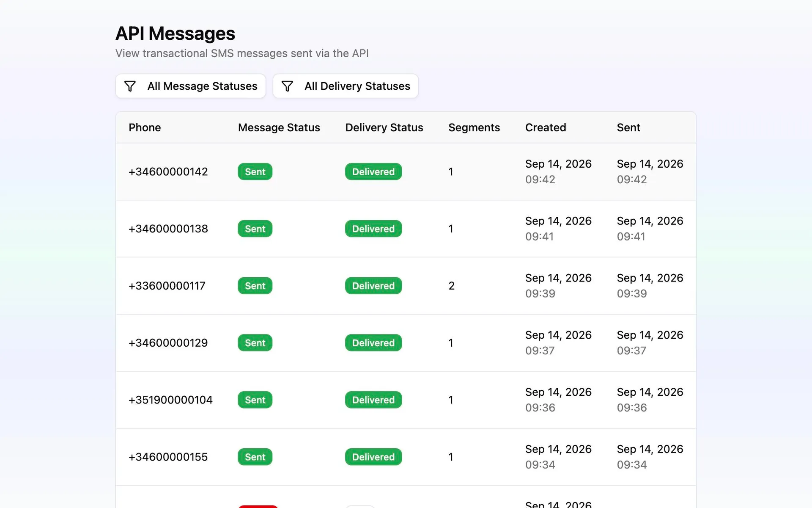Click the Delivered badge for +34600000129
This screenshot has height=508, width=812.
(x=373, y=343)
